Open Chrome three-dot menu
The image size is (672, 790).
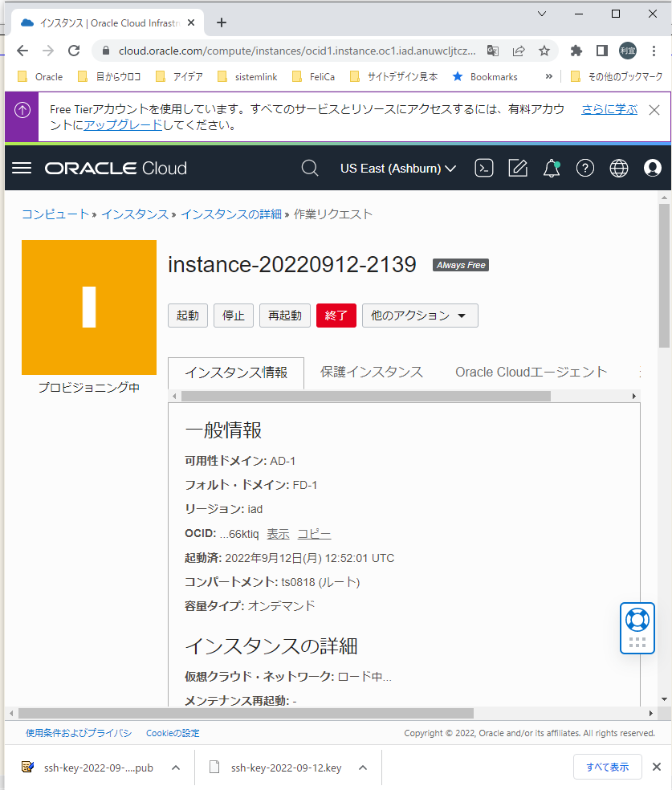coord(654,51)
